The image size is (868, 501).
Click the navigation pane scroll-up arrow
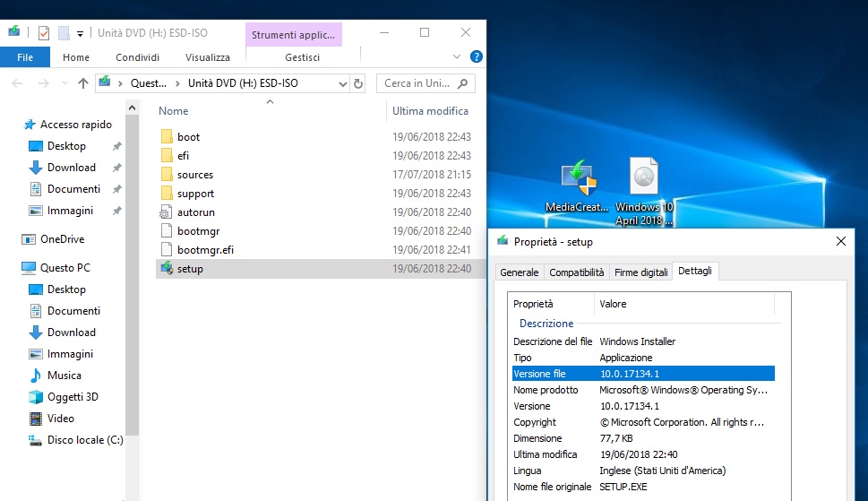click(x=132, y=108)
